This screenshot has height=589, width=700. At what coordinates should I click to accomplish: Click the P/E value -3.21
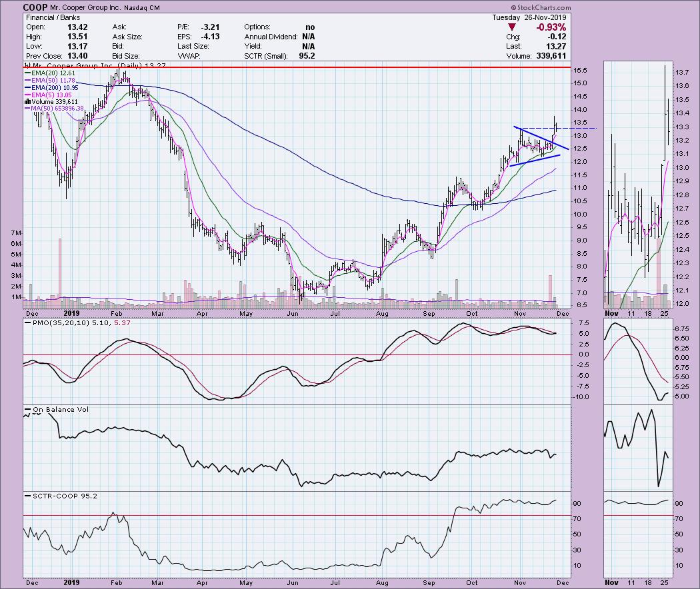tap(210, 27)
